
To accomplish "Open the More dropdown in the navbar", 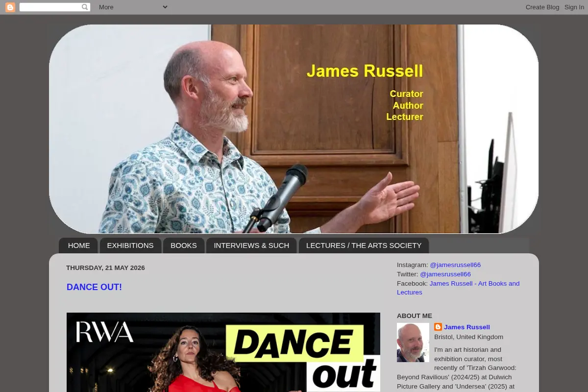I will 133,7.
